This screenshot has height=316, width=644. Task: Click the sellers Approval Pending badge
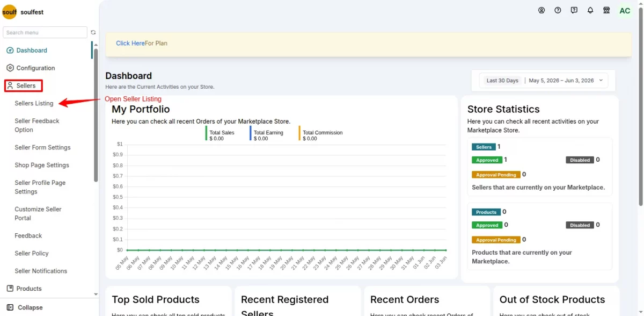[x=496, y=174]
